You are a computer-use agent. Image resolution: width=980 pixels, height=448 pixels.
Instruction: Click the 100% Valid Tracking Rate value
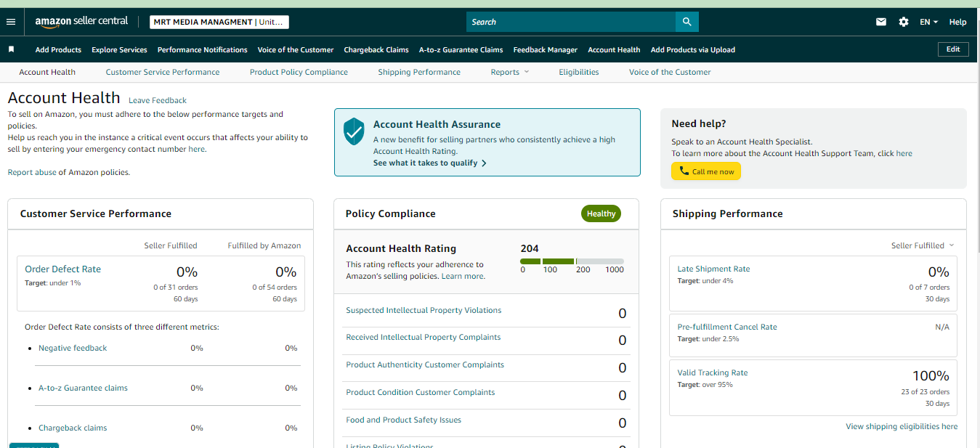[931, 376]
